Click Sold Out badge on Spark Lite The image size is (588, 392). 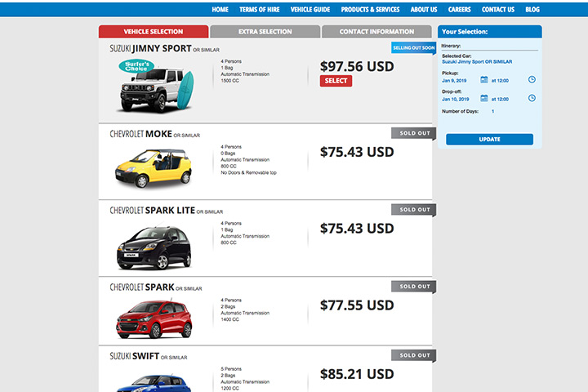pyautogui.click(x=414, y=210)
